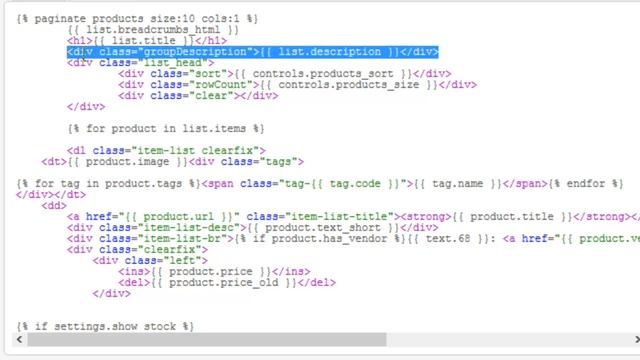Click the paginate products size:10 line

(x=137, y=19)
